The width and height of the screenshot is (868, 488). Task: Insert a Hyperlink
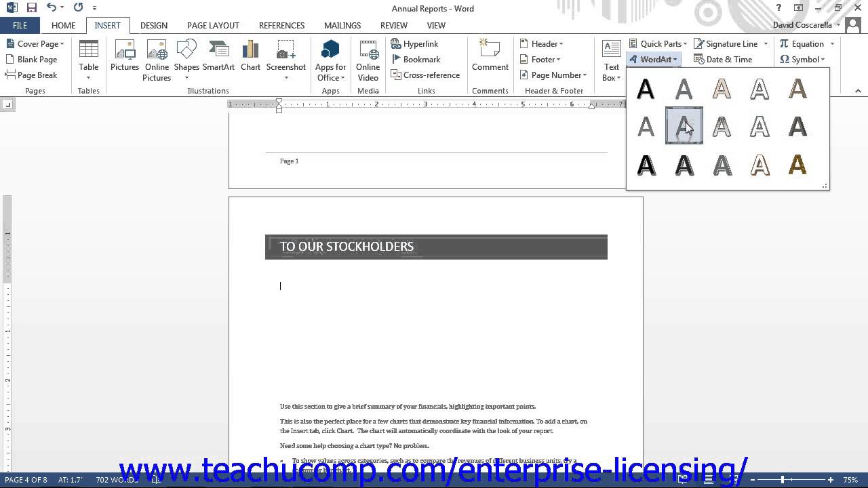click(414, 43)
